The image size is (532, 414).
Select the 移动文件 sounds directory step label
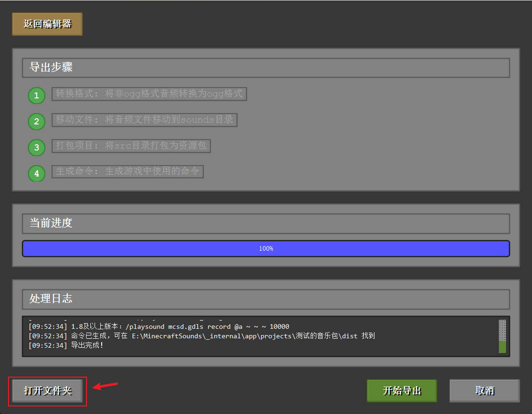click(x=144, y=120)
